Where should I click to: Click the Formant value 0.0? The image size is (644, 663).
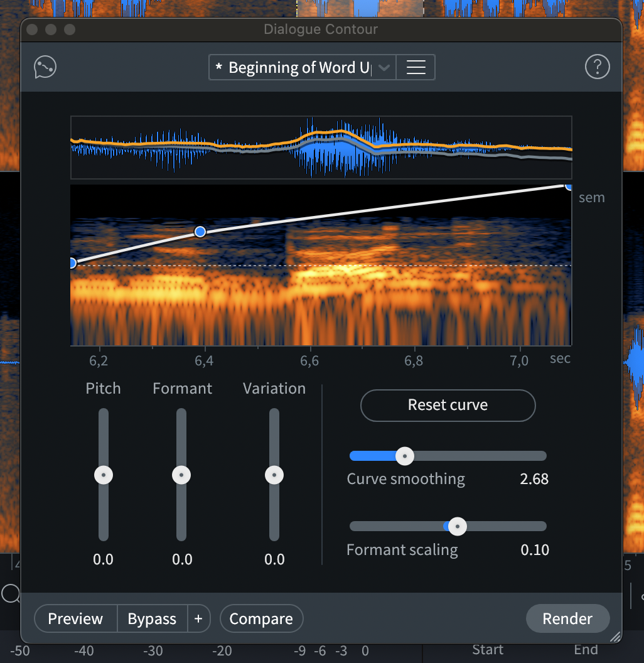click(x=182, y=559)
